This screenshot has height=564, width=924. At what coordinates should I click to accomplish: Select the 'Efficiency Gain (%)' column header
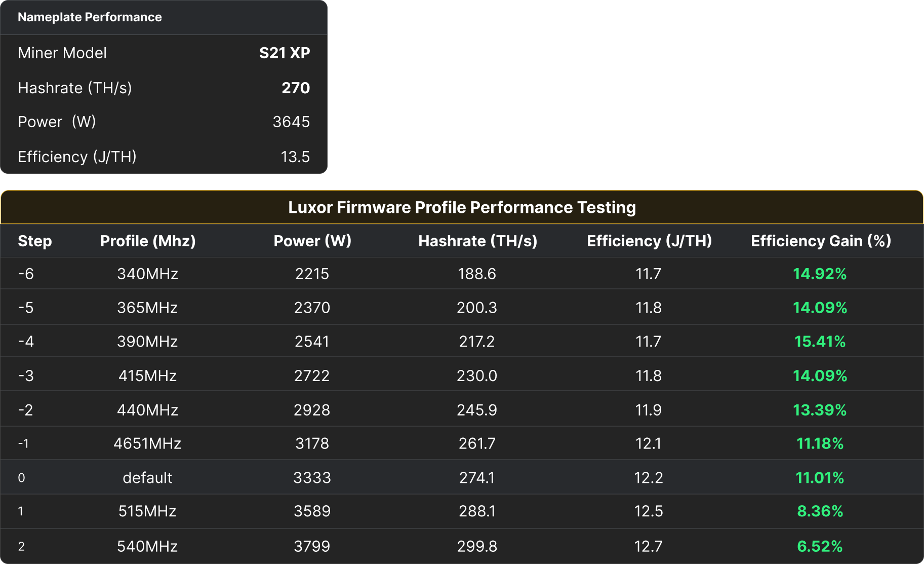(821, 241)
